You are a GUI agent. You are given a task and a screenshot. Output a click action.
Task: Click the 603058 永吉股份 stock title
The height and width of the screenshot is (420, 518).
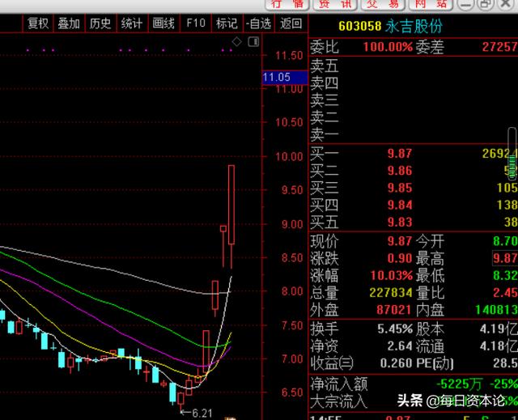(x=390, y=26)
